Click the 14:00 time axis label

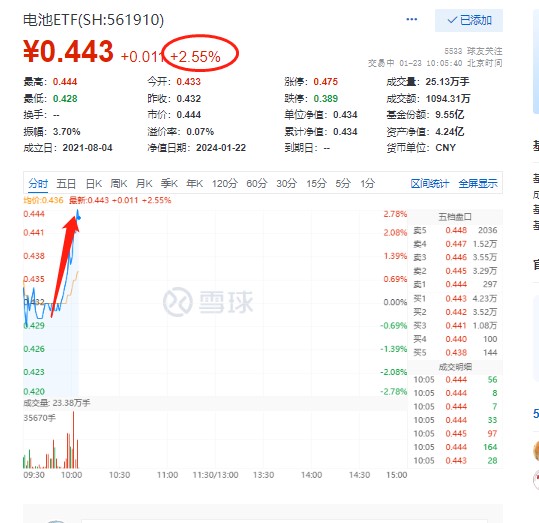pos(311,475)
